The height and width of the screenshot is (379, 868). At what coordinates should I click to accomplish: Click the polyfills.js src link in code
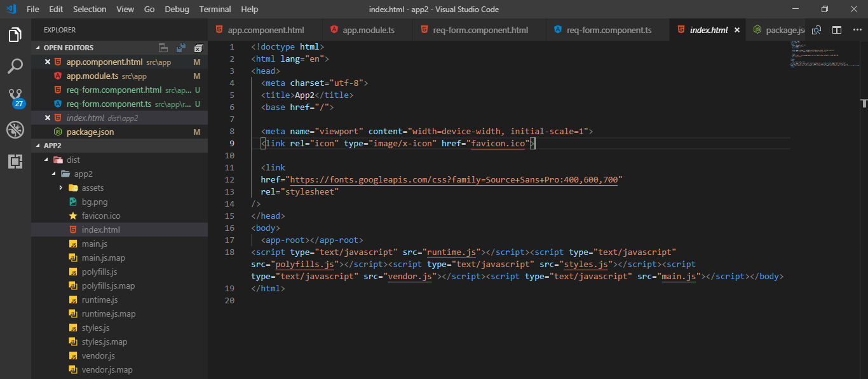tap(304, 265)
